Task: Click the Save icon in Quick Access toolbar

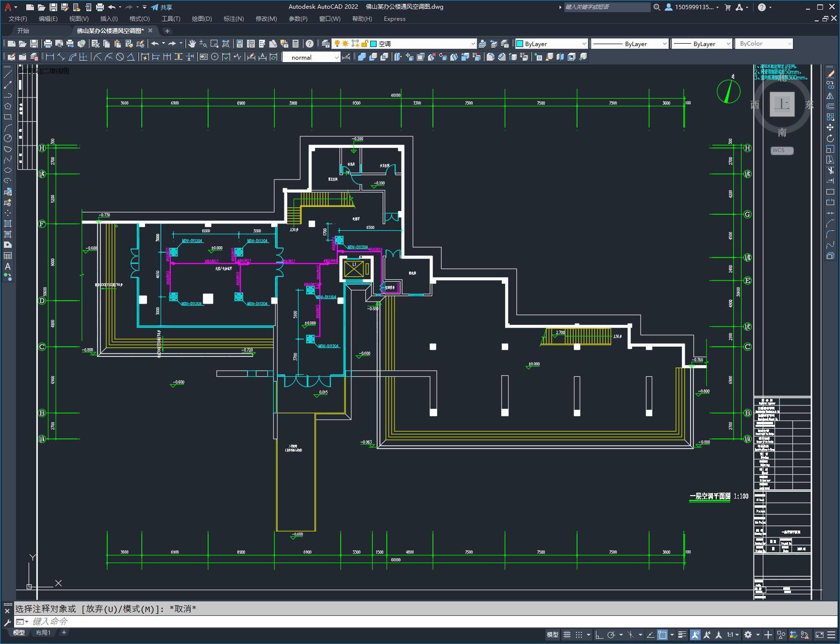Action: click(x=53, y=7)
